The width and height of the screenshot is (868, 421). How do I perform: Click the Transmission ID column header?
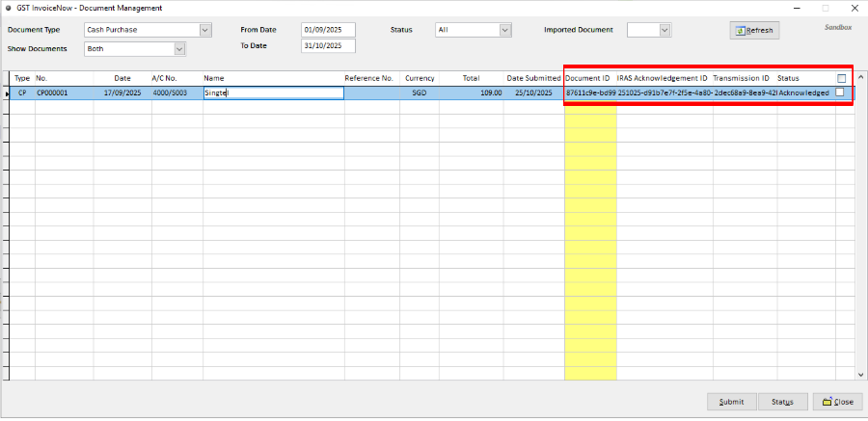745,79
